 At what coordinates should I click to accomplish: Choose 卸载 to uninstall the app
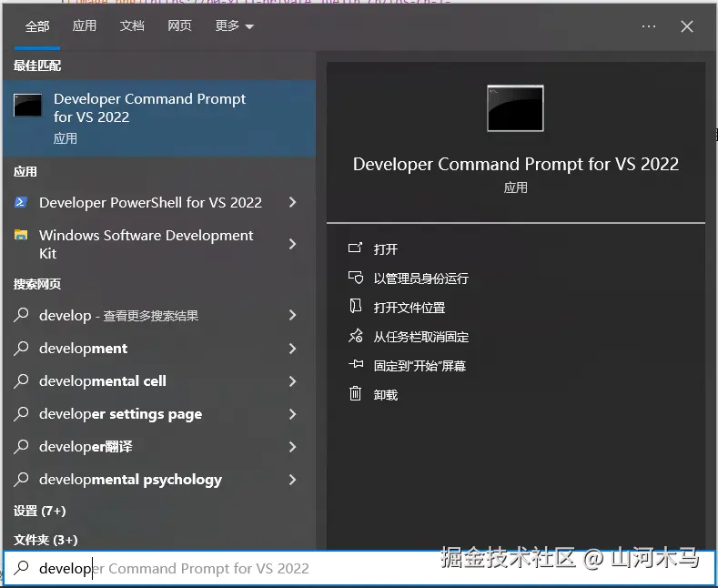click(x=386, y=395)
